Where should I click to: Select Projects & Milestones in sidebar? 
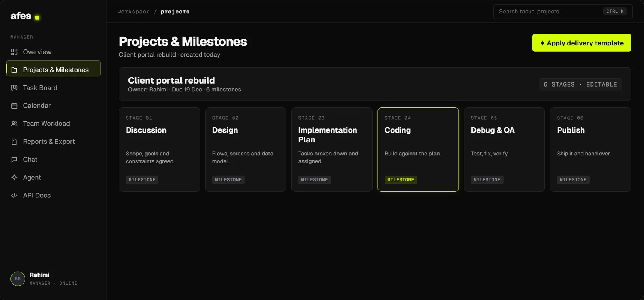53,69
